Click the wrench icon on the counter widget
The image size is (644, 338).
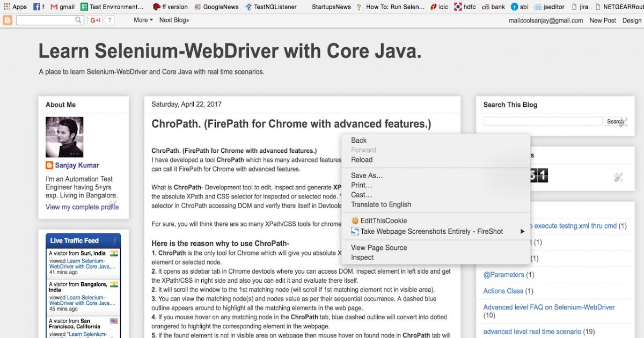pos(618,177)
